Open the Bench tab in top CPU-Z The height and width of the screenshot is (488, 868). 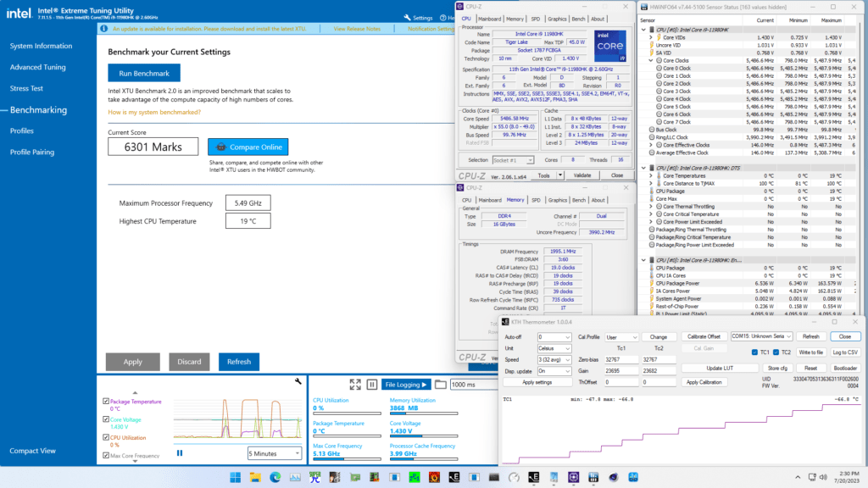pos(578,19)
